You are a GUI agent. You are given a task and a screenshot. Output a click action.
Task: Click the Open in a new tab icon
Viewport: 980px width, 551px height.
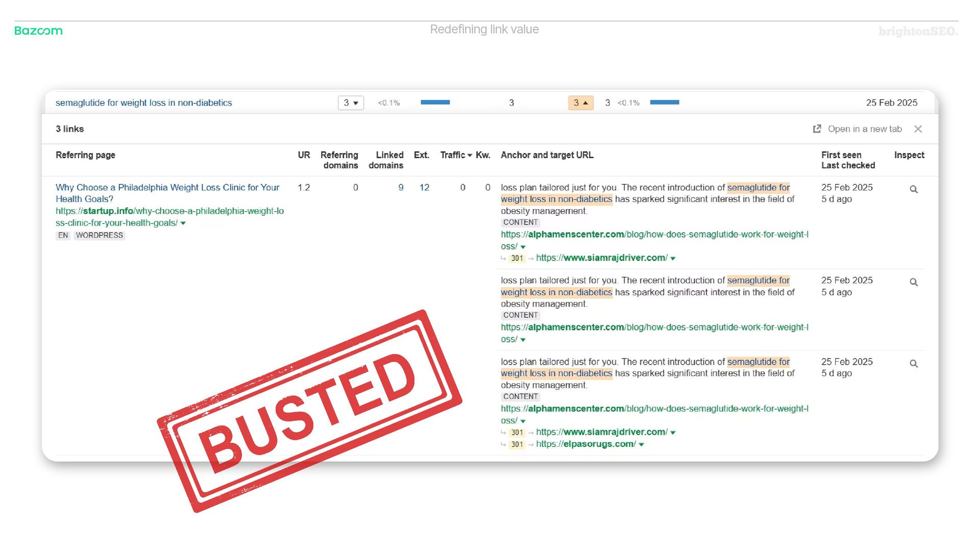817,129
